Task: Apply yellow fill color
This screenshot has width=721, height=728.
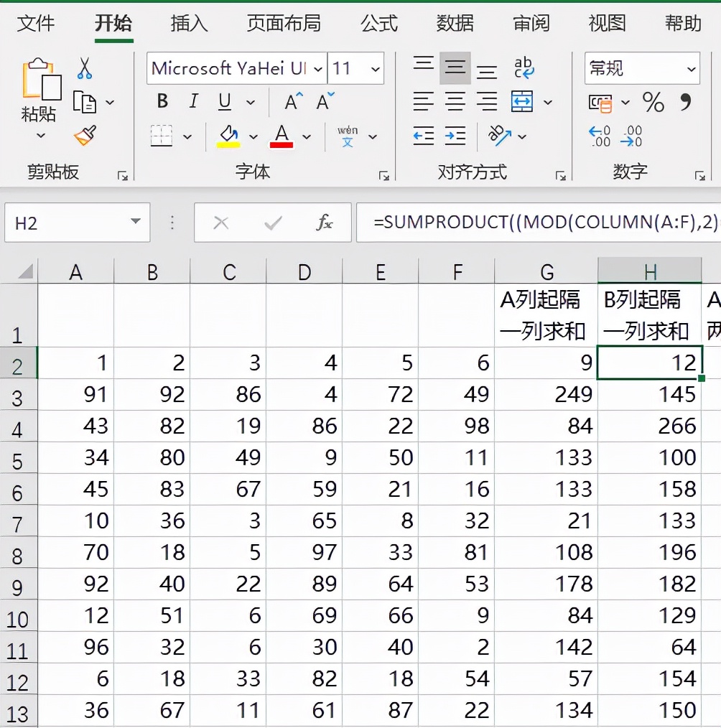Action: (x=228, y=136)
